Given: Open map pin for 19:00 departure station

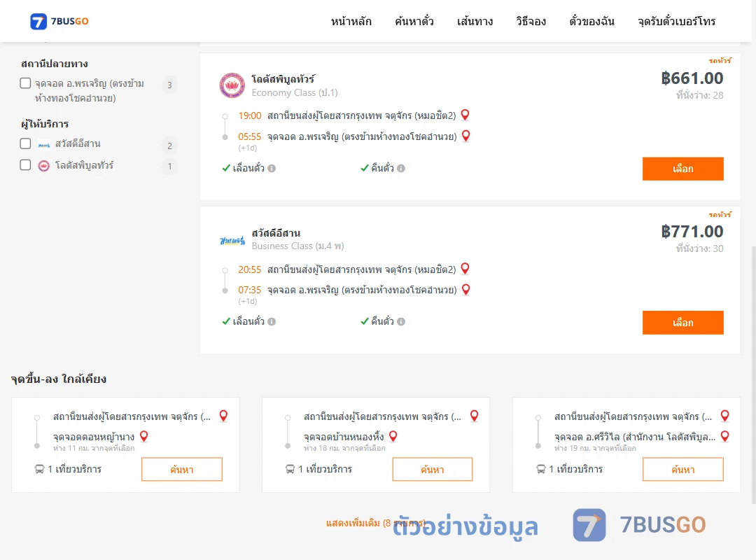Looking at the screenshot, I should coord(465,115).
